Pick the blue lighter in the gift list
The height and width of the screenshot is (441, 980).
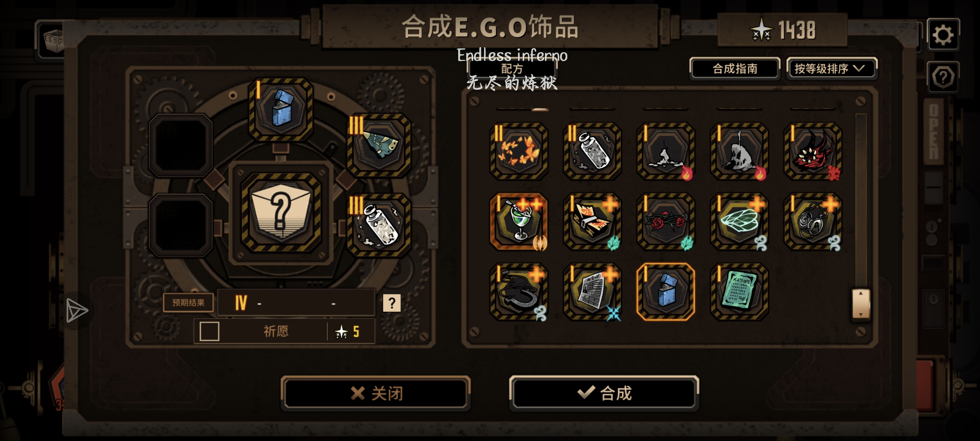tap(666, 292)
